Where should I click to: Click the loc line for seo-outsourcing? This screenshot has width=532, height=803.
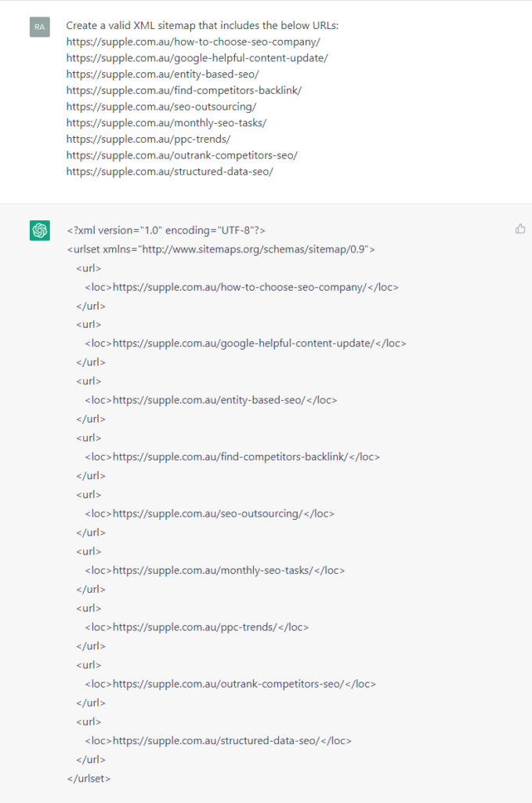[210, 514]
